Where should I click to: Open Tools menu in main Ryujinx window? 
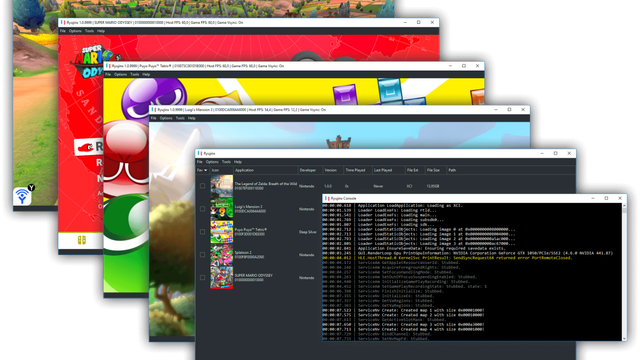click(x=226, y=162)
